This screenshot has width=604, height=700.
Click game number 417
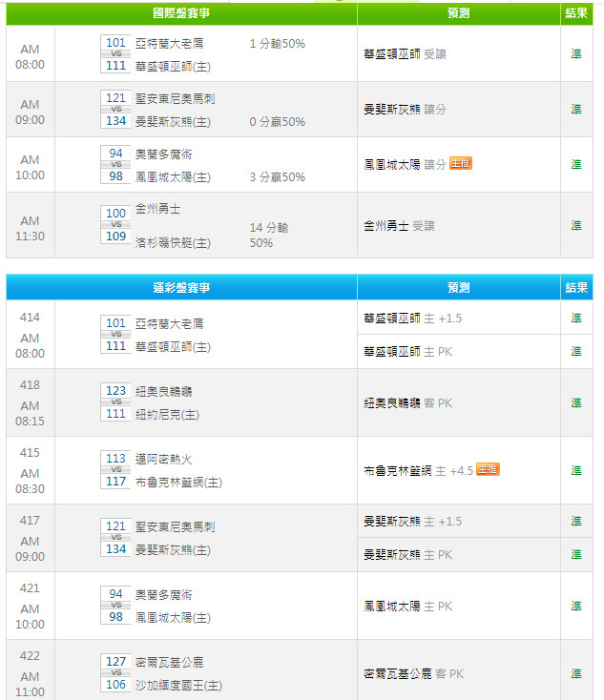[x=30, y=521]
